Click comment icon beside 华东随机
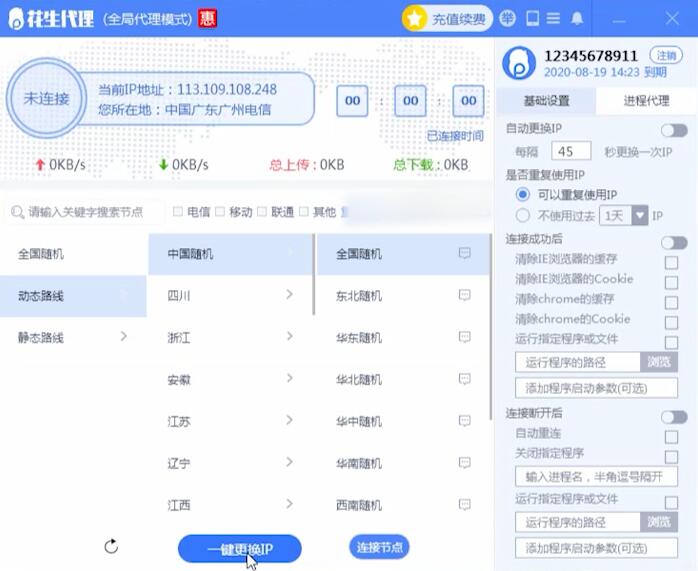The height and width of the screenshot is (571, 698). pos(464,337)
